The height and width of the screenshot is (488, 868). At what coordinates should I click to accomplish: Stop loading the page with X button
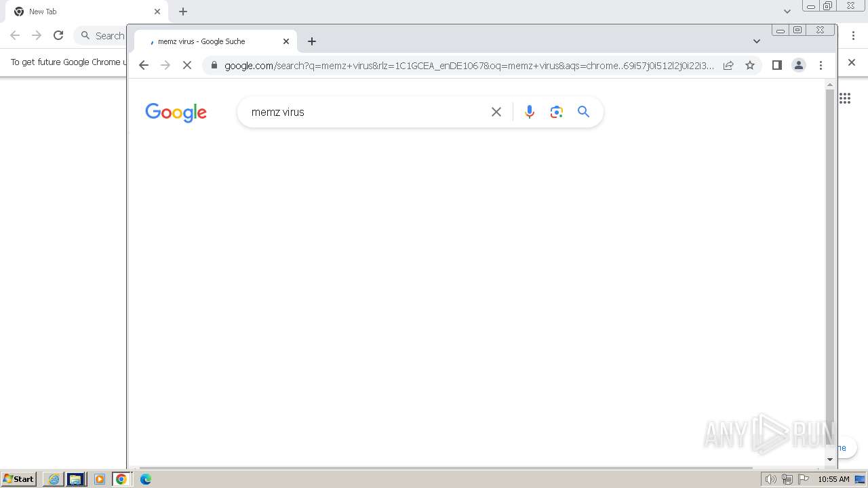(187, 65)
